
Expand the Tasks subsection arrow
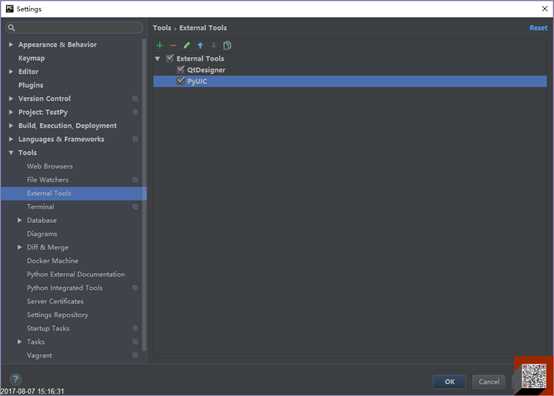[x=20, y=342]
